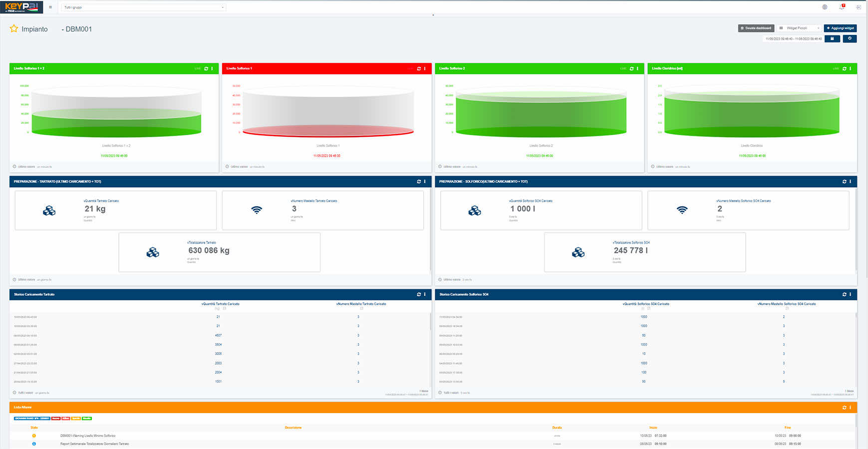Click wifi icon in vNumero Mastello Solforico card
Viewport: 868px width, 449px height.
pyautogui.click(x=682, y=210)
